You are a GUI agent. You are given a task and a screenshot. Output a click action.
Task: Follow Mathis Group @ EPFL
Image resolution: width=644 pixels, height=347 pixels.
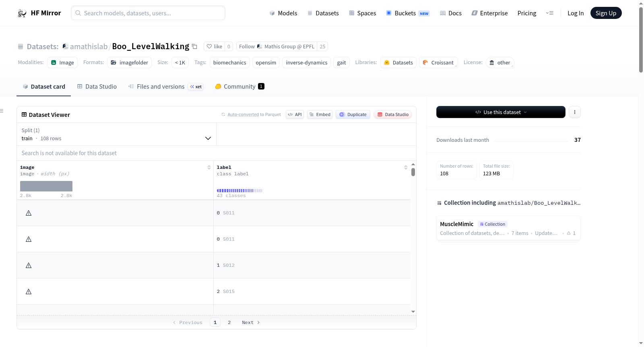pyautogui.click(x=277, y=46)
